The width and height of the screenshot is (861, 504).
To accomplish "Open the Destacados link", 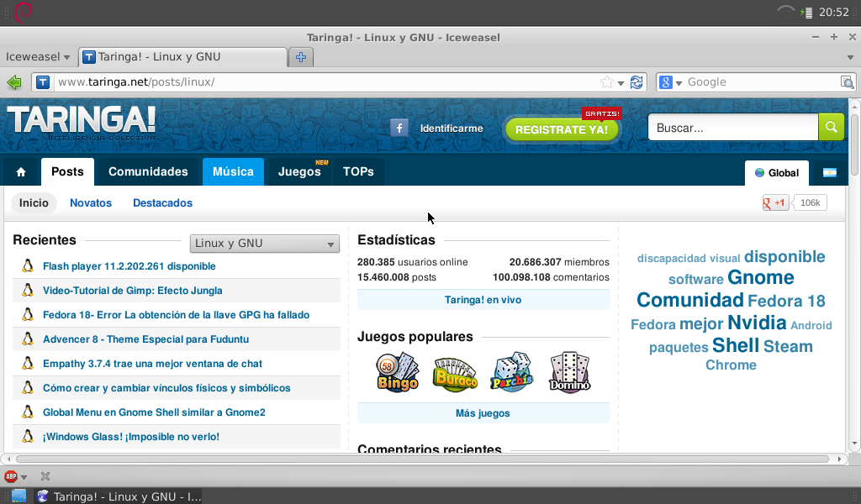I will 162,203.
